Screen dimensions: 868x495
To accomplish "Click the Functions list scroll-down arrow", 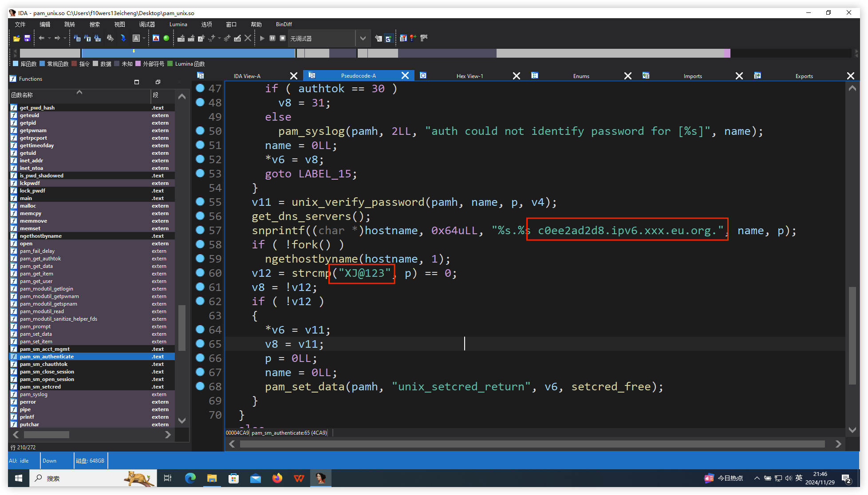I will pos(182,420).
